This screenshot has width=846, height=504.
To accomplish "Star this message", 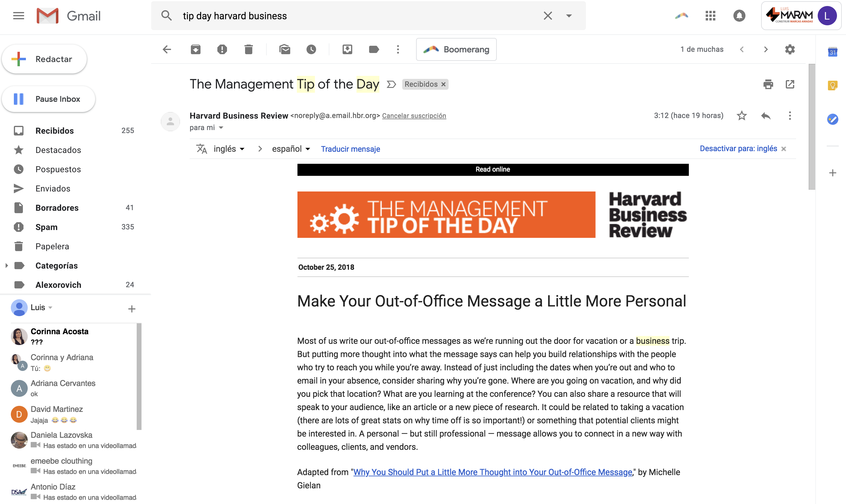I will (x=742, y=116).
